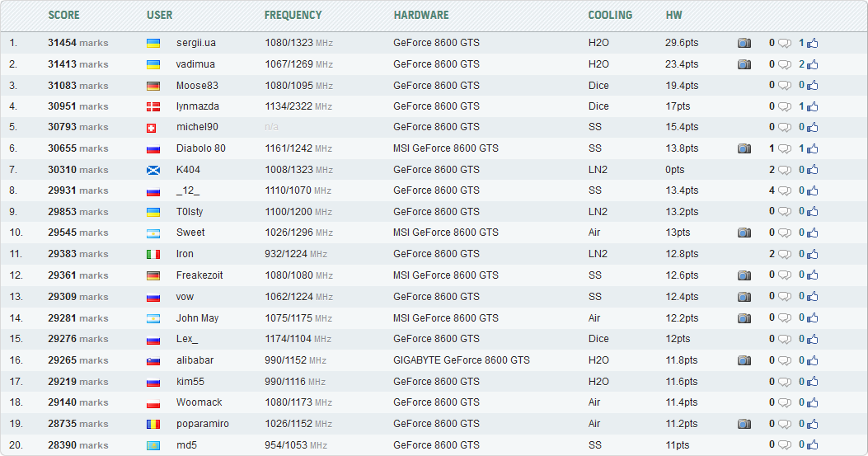This screenshot has width=868, height=456.
Task: Click the Ukraine flag next to sergii.ua
Action: tap(153, 43)
